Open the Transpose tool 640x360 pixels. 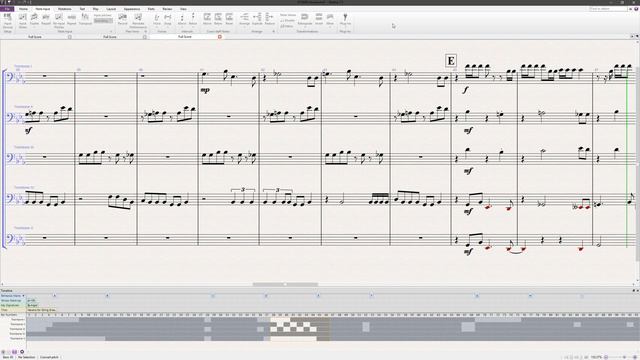click(x=85, y=20)
